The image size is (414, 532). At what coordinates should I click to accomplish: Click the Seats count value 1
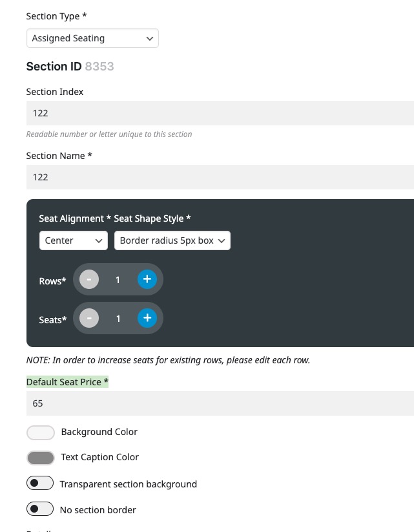tap(118, 319)
